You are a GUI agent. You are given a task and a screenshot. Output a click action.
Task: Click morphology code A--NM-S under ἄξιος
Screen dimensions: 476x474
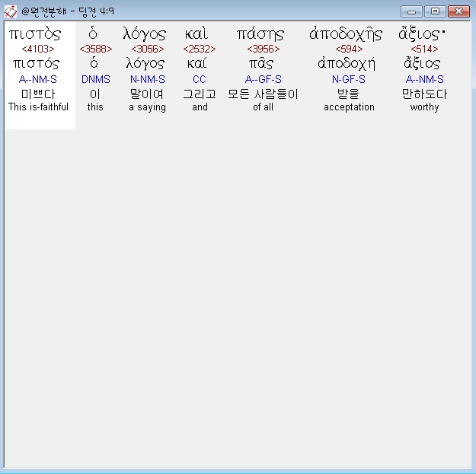pos(425,79)
